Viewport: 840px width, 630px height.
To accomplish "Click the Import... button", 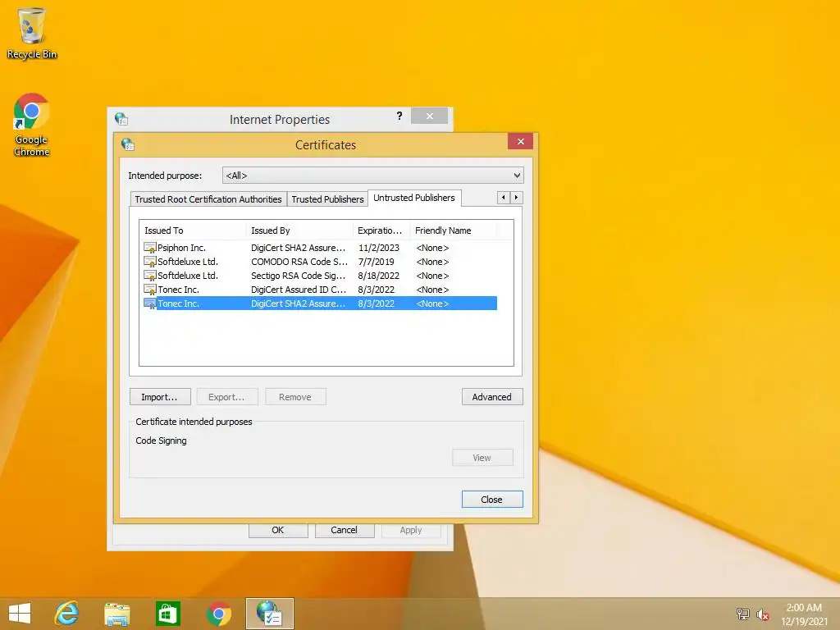I will [x=160, y=397].
